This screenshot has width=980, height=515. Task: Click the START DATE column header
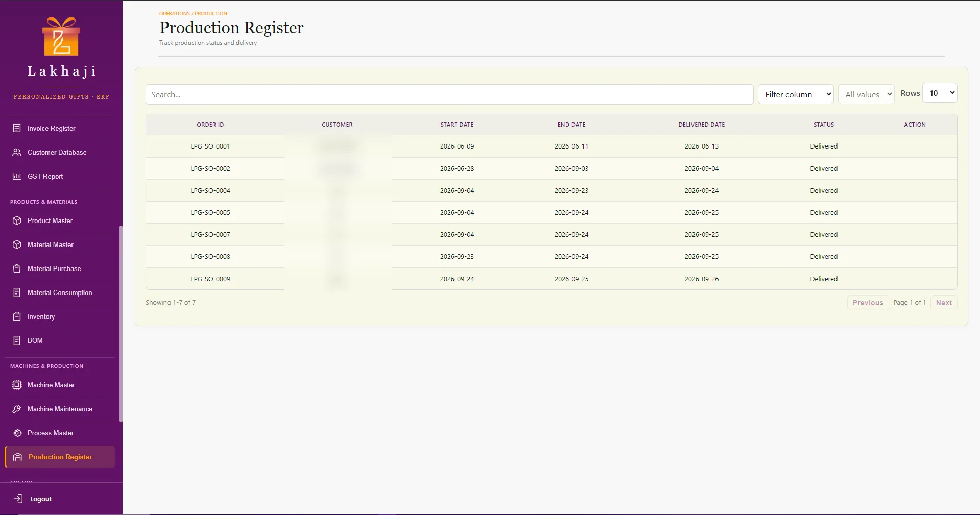coord(457,125)
